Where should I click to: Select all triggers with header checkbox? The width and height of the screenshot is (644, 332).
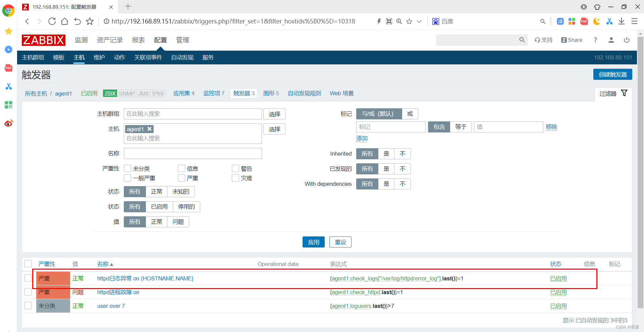pyautogui.click(x=28, y=264)
